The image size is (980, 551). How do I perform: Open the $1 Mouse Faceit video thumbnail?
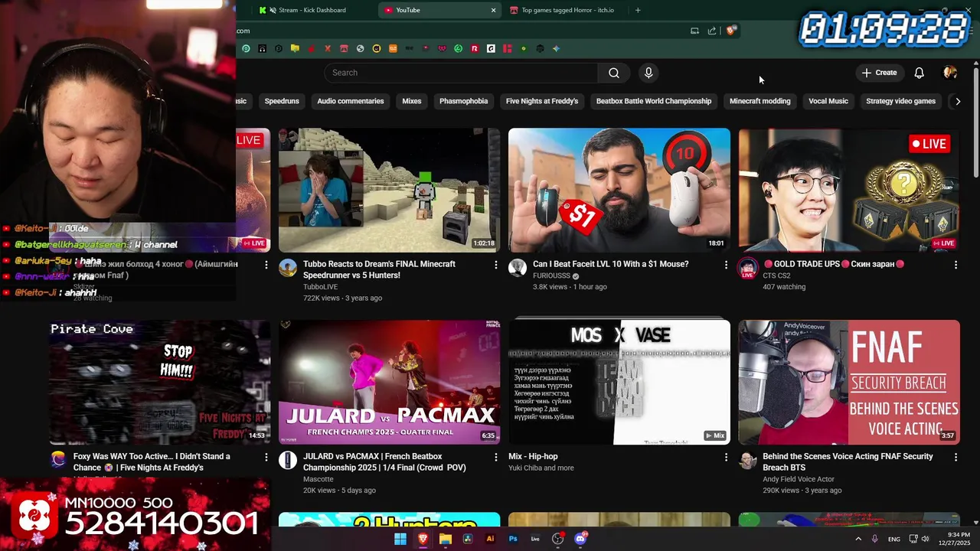pyautogui.click(x=619, y=190)
